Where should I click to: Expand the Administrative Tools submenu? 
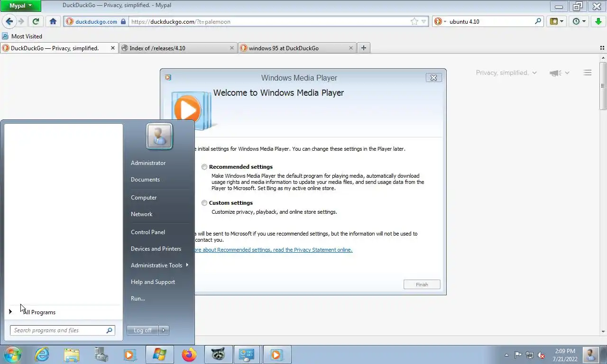(x=159, y=265)
